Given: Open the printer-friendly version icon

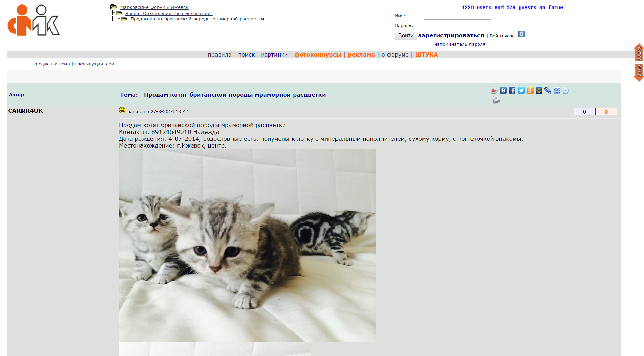Looking at the screenshot, I should click(496, 100).
